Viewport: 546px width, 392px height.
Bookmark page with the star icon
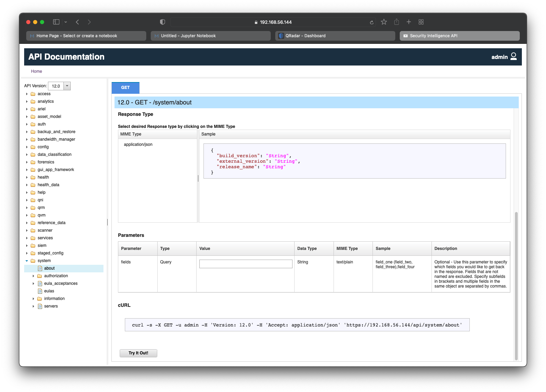(384, 22)
